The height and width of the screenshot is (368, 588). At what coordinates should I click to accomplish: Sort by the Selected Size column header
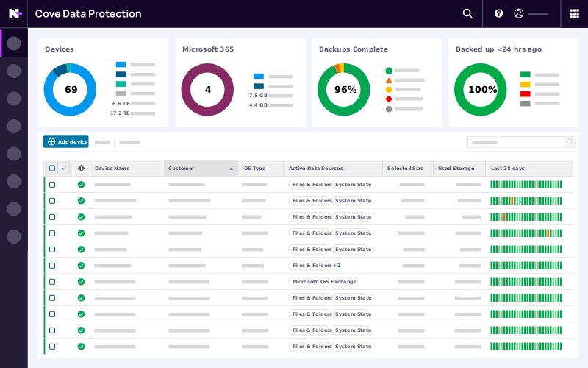(x=408, y=169)
